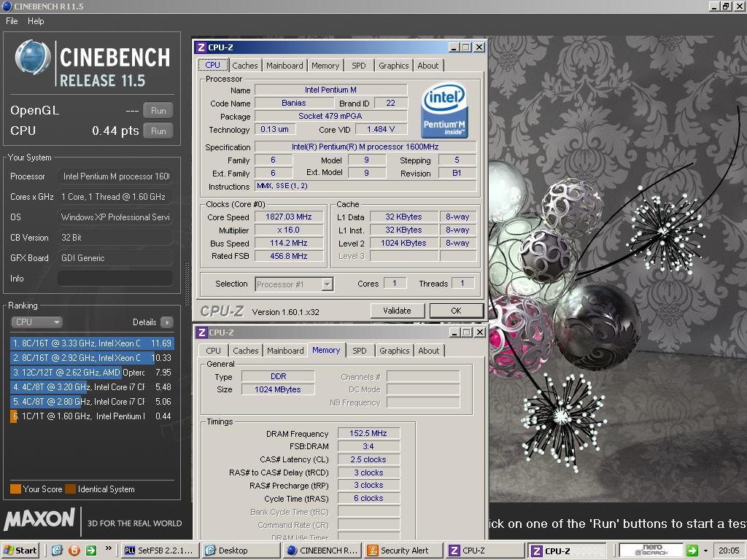Switch to SPD tab in upper CPU-Z window

(x=359, y=66)
